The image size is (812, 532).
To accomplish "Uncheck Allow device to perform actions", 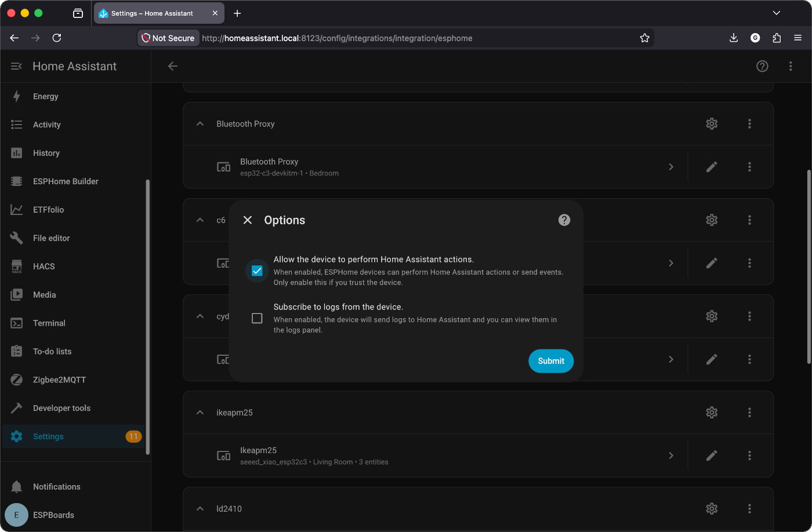I will pos(257,271).
